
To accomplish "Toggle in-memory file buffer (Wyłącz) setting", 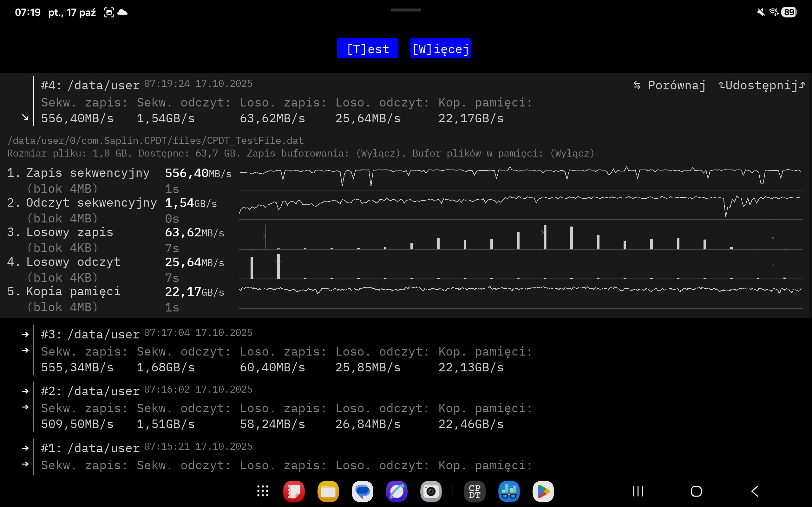I will coord(572,154).
